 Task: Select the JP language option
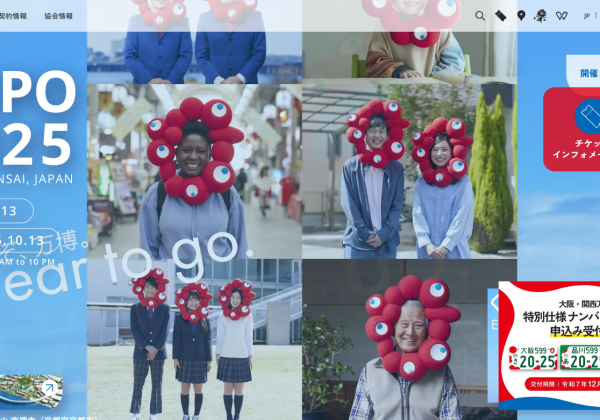click(x=587, y=16)
